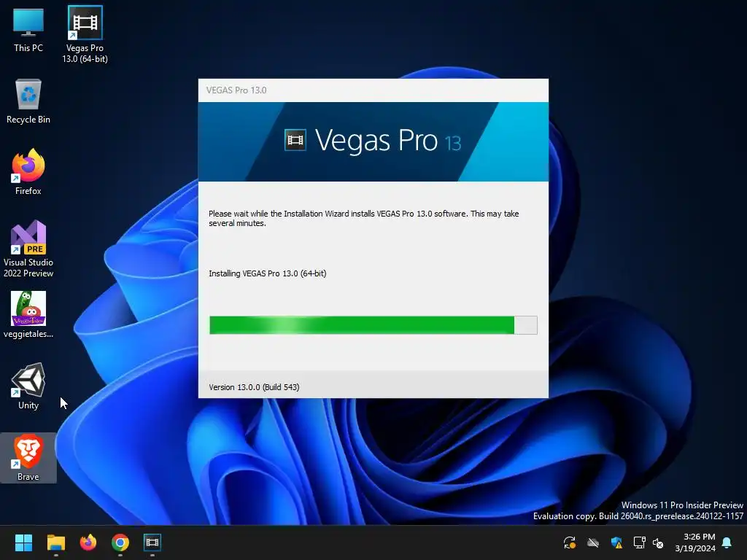Click the Vegas Pro film logo in banner

pyautogui.click(x=295, y=140)
